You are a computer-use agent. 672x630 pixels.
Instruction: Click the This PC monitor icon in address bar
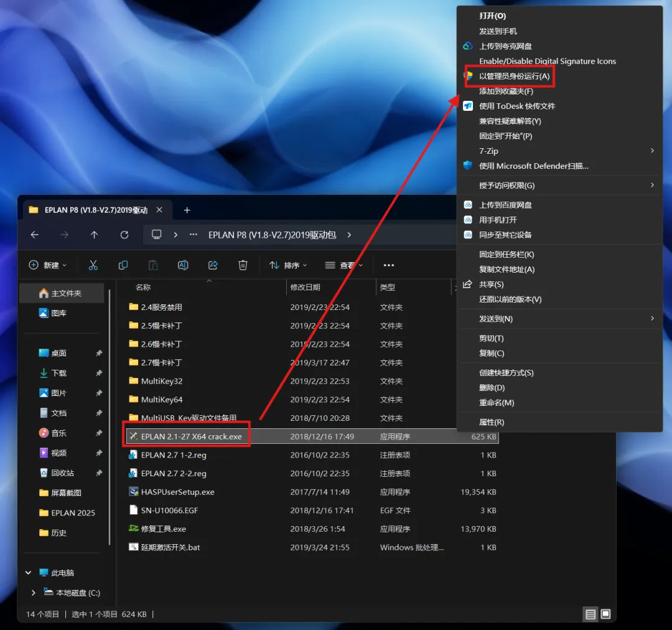coord(156,235)
